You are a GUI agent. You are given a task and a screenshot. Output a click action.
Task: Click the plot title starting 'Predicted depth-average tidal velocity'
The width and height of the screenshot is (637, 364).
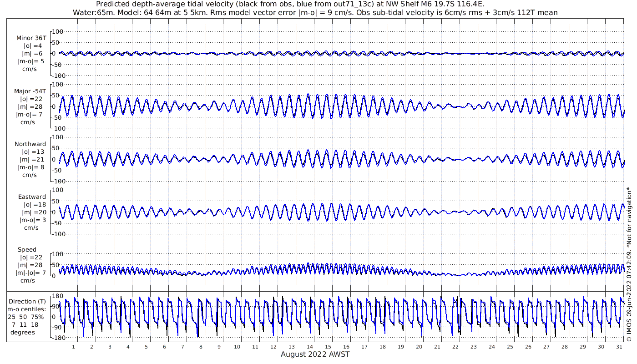pos(290,4)
